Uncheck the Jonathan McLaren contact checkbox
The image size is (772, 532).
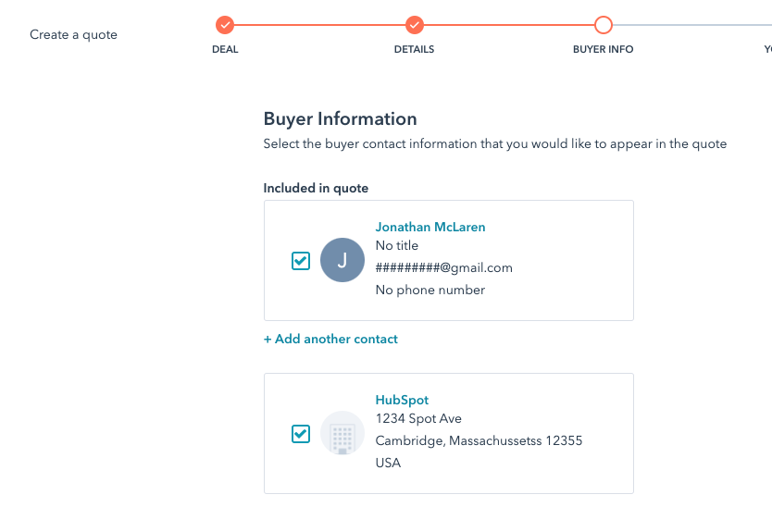coord(301,261)
